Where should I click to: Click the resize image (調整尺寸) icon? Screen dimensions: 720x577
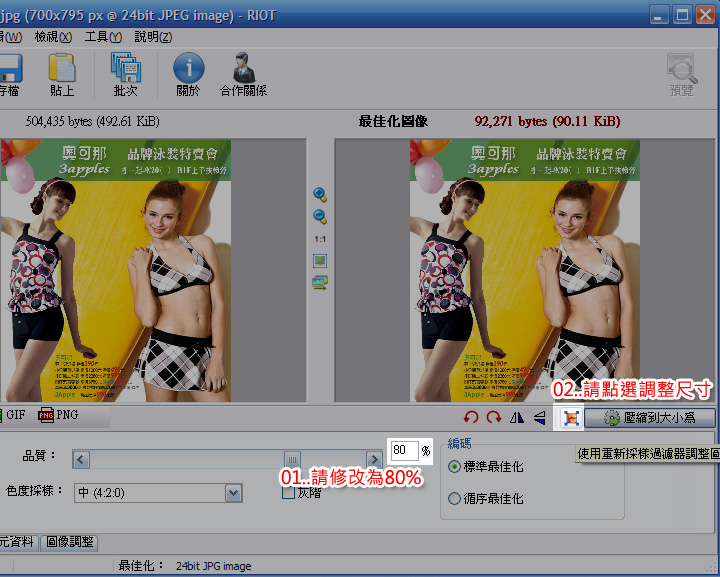coord(571,418)
